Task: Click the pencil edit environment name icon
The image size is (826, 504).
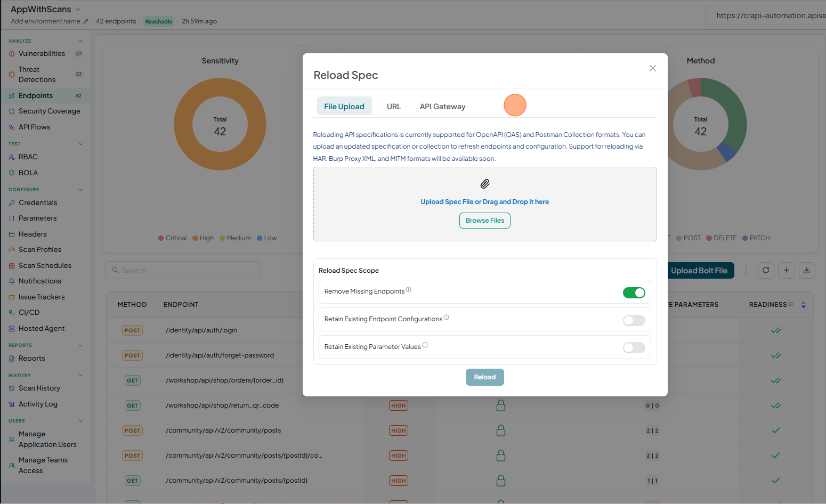Action: [86, 21]
